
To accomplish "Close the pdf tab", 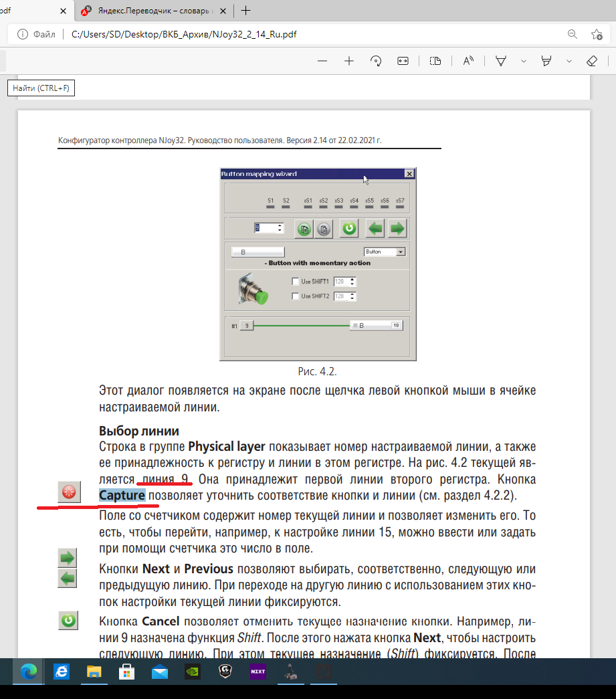I will click(x=64, y=11).
